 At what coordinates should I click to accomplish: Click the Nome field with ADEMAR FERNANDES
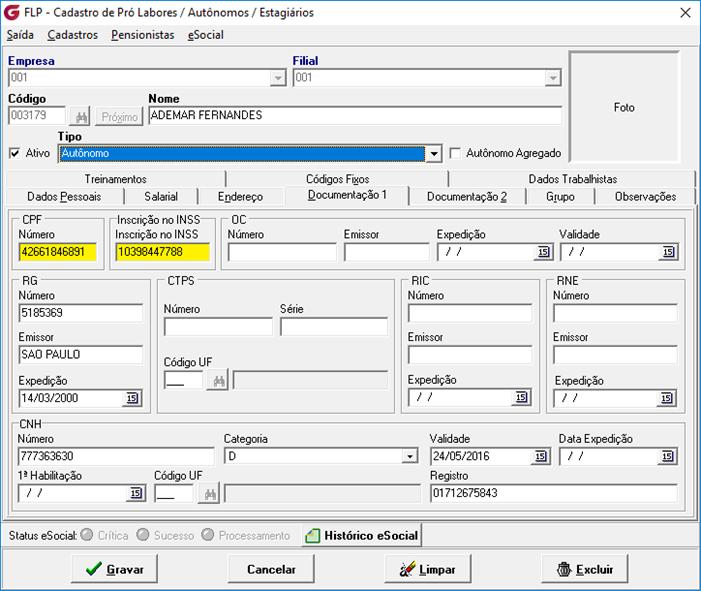click(x=355, y=115)
